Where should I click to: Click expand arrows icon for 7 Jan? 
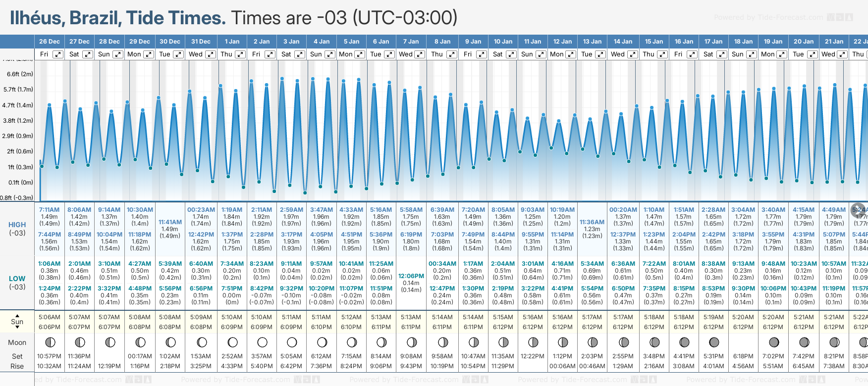[419, 54]
